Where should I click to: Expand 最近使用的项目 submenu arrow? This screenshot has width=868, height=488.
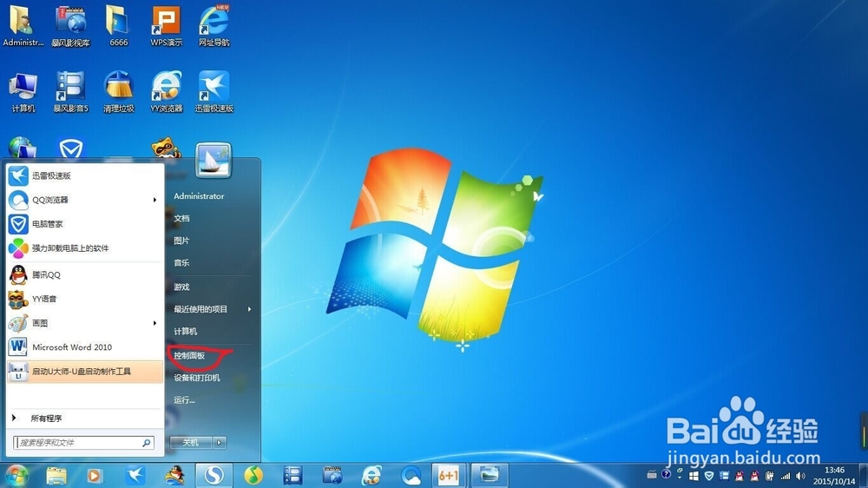(x=250, y=309)
